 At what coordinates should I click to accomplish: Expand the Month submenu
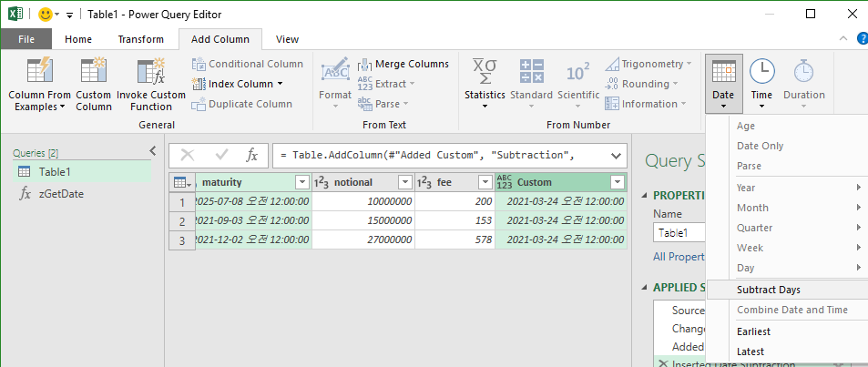pyautogui.click(x=788, y=208)
